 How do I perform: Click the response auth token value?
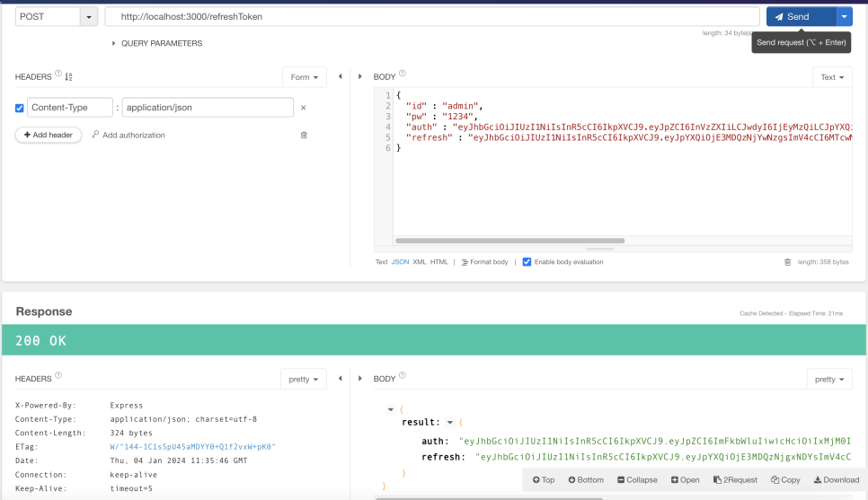[x=655, y=442]
